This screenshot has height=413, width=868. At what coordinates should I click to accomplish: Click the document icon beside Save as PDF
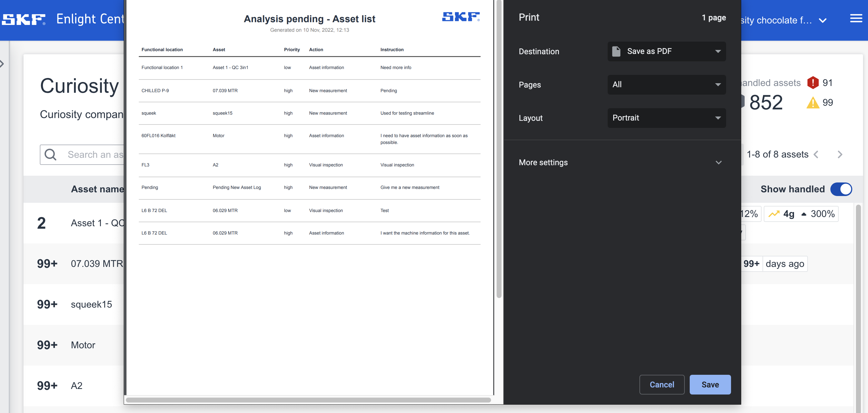616,51
